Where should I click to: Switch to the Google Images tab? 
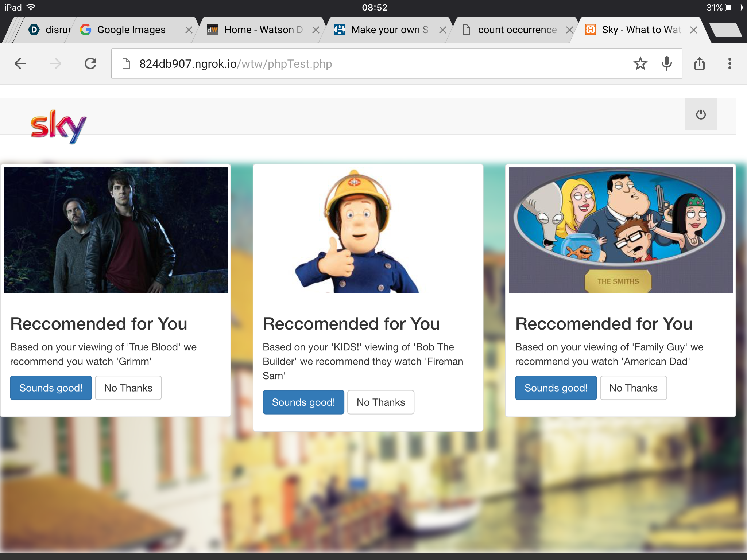(x=131, y=30)
